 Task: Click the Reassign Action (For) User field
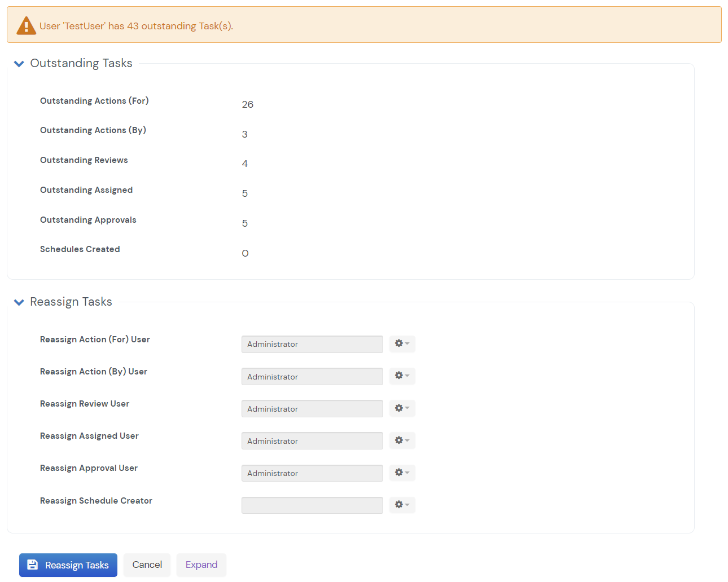pos(312,344)
